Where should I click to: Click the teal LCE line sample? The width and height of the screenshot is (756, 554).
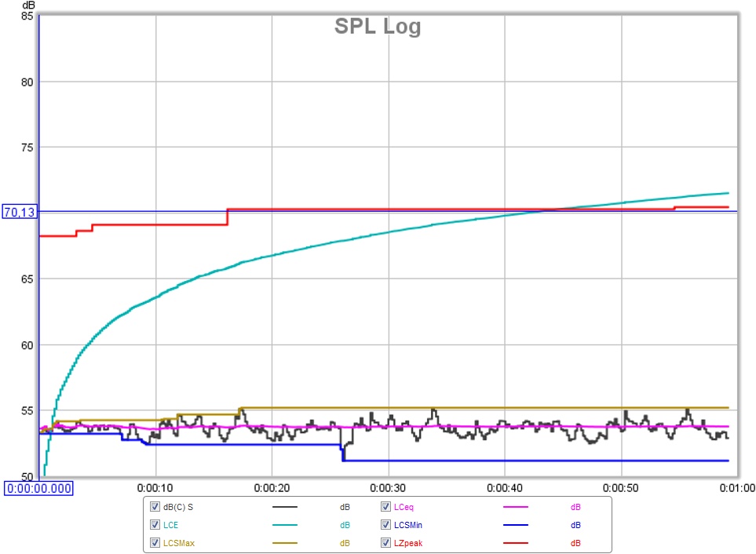coord(284,525)
